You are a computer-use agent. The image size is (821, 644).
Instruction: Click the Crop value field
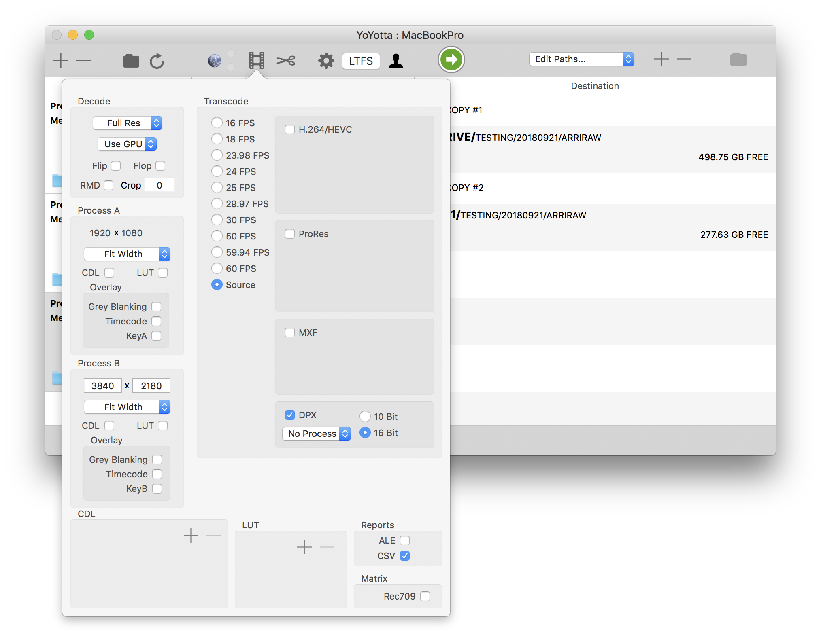click(160, 185)
